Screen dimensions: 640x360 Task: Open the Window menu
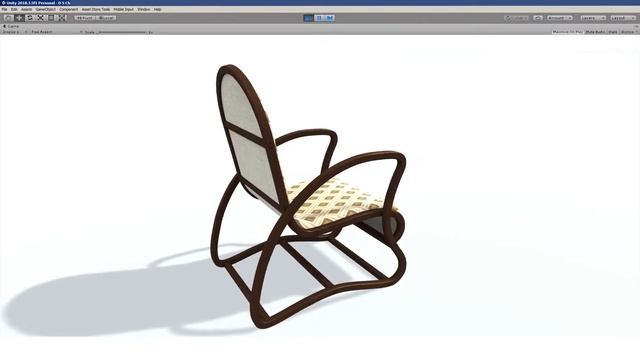coord(144,9)
